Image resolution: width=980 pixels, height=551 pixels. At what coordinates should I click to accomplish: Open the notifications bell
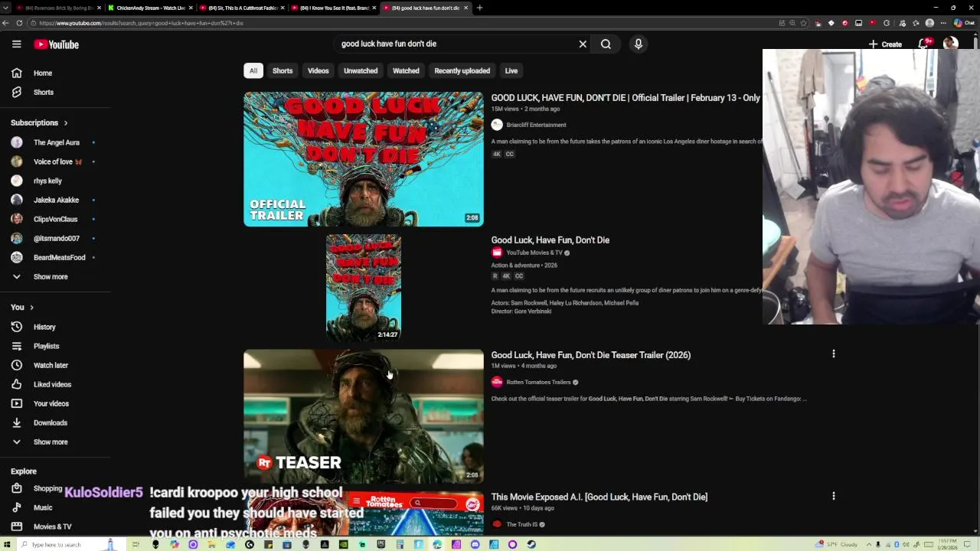[924, 44]
